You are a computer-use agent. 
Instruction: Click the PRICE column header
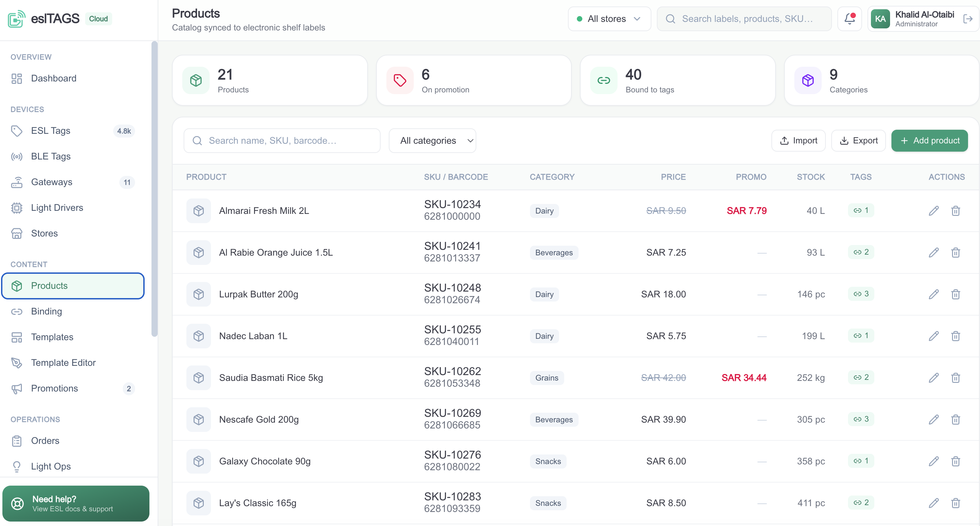[x=673, y=177]
